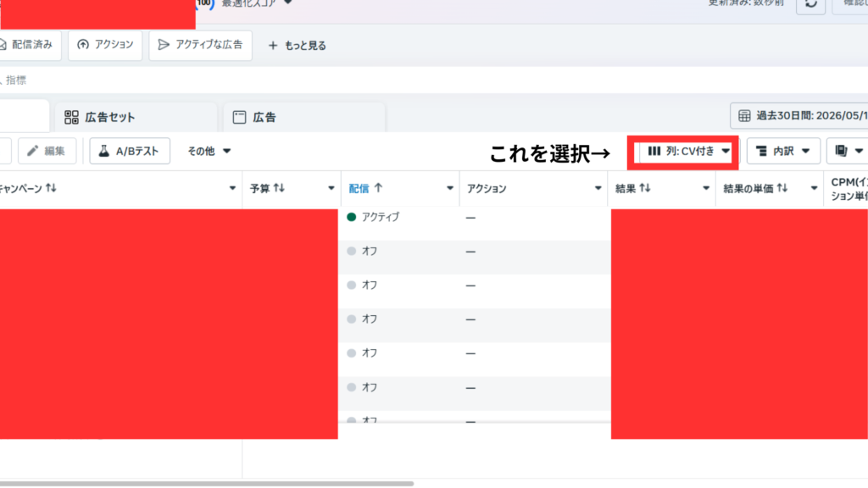Click the CPM column header
Screen dimensions: 868x488
click(x=849, y=189)
